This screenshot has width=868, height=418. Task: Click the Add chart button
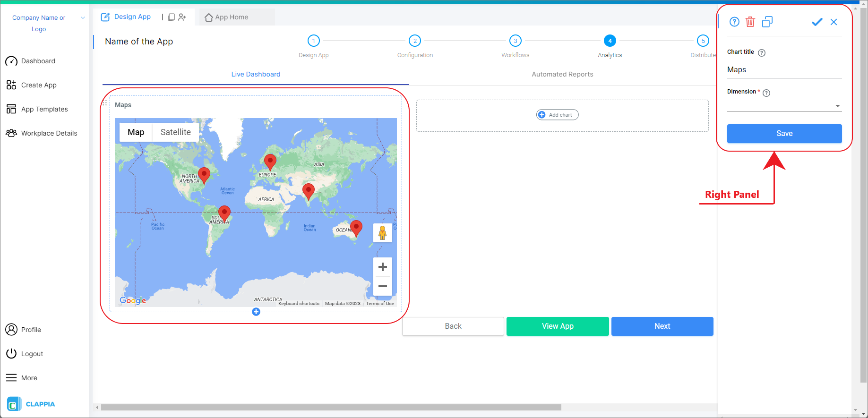tap(558, 115)
